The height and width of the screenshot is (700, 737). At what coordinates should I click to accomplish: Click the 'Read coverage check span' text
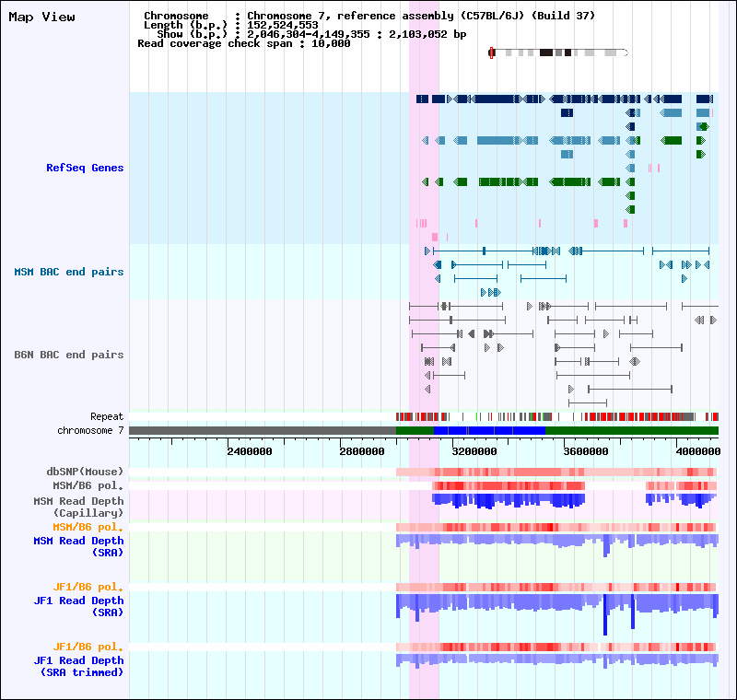(x=219, y=43)
